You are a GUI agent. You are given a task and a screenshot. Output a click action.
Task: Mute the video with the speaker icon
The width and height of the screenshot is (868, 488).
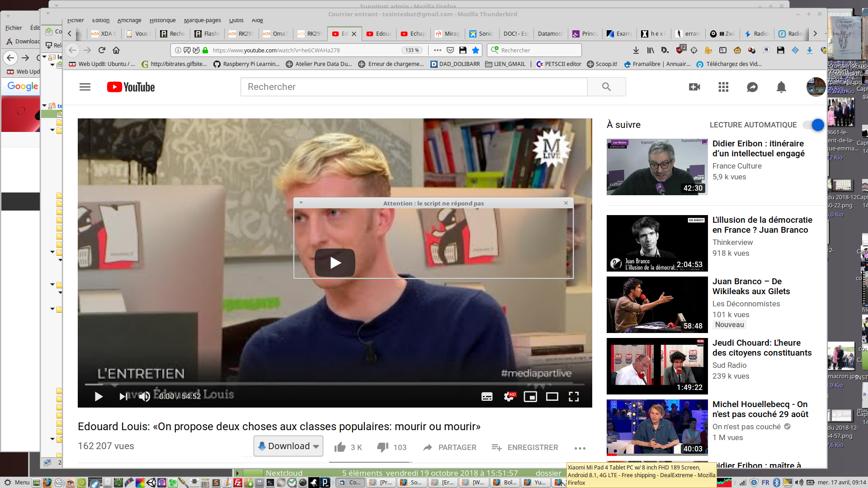(x=144, y=396)
